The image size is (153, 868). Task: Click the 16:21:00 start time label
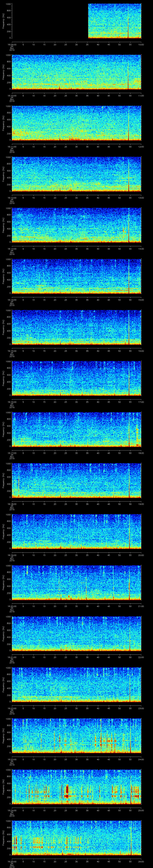(x=12, y=657)
